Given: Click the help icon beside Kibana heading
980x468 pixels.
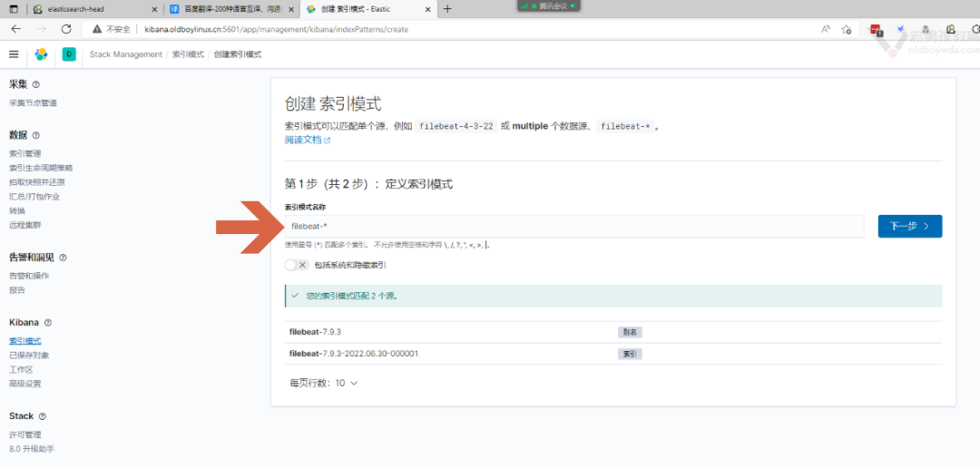Looking at the screenshot, I should [x=48, y=322].
